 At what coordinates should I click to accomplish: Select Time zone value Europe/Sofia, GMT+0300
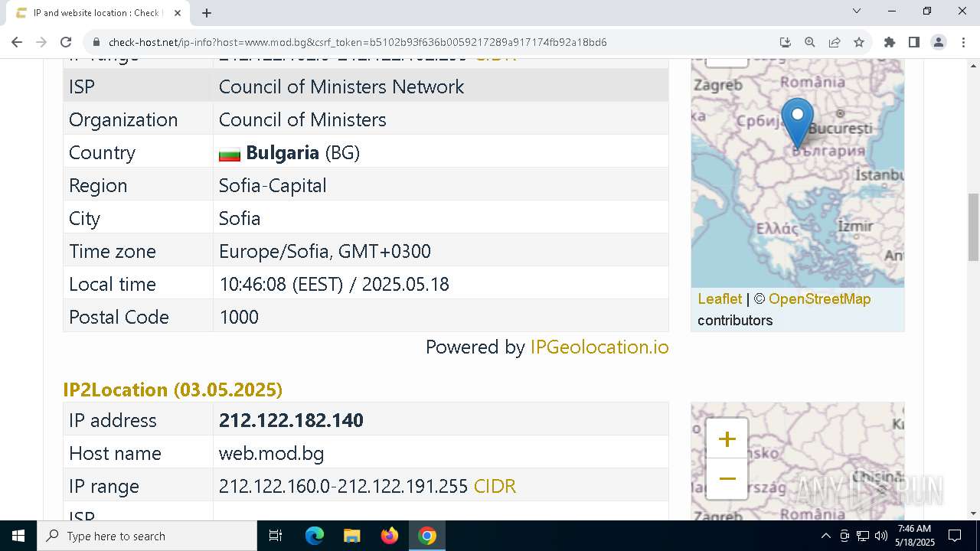[x=325, y=251]
